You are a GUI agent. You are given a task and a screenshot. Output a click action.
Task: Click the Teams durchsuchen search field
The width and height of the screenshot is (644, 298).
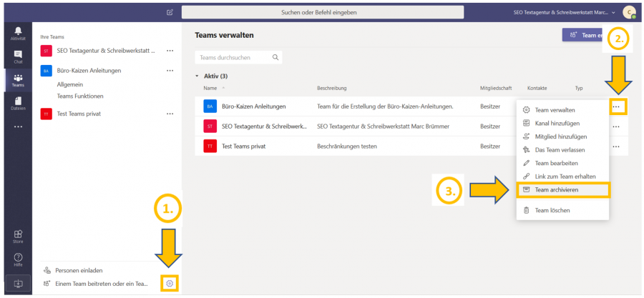click(x=238, y=57)
